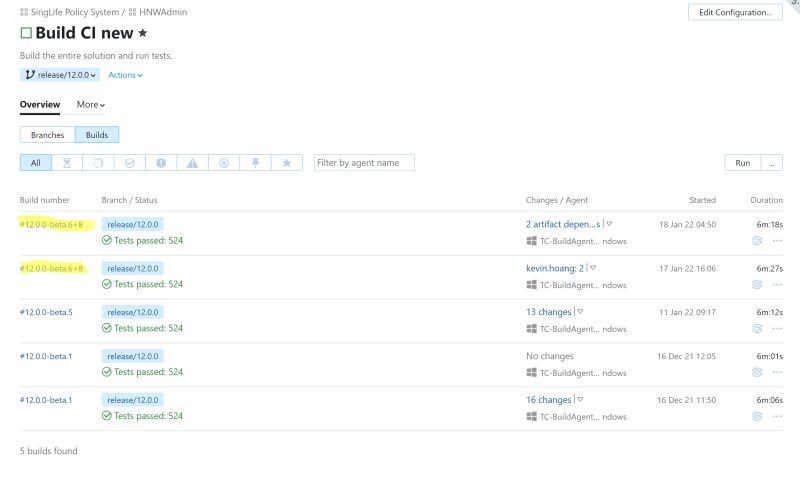The height and width of the screenshot is (481, 800).
Task: Click release/12.0.0 tag in 16 Dec 21 12:05 row
Action: click(x=133, y=356)
